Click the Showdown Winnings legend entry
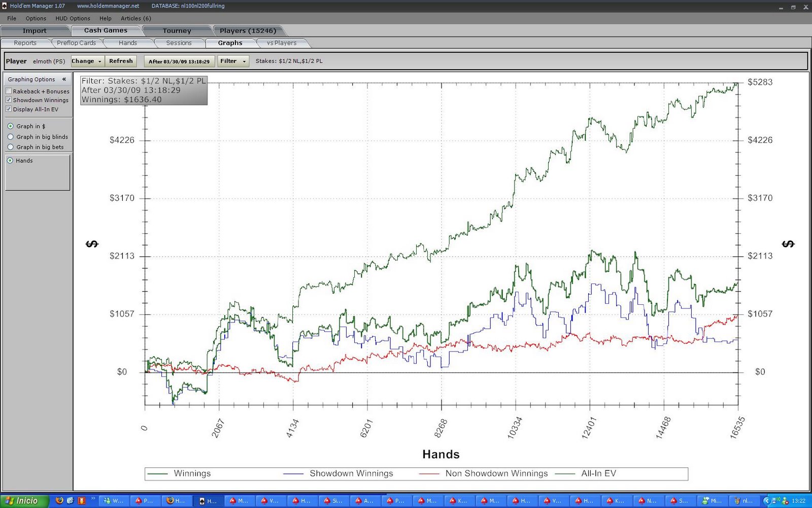Viewport: 812px width, 508px height. (338, 473)
